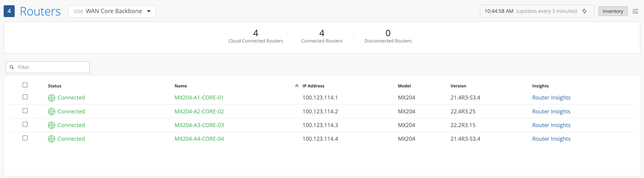Click the refresh icon beside the update time

pyautogui.click(x=584, y=11)
